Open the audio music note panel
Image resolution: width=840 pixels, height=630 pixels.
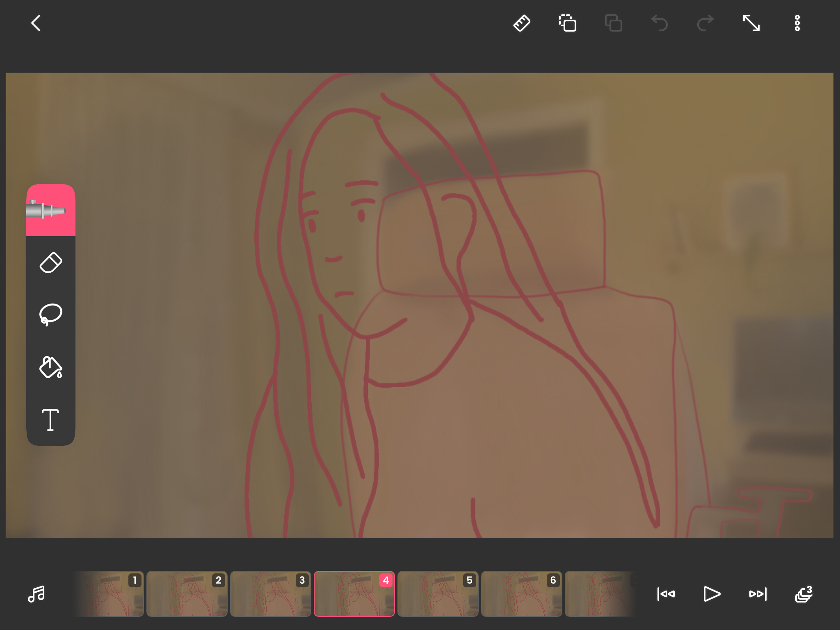coord(36,594)
